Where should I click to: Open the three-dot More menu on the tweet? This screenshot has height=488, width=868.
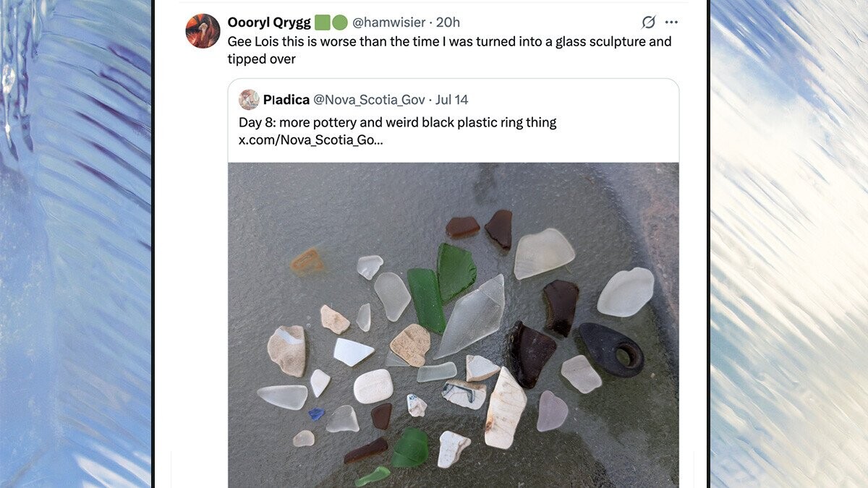671,22
